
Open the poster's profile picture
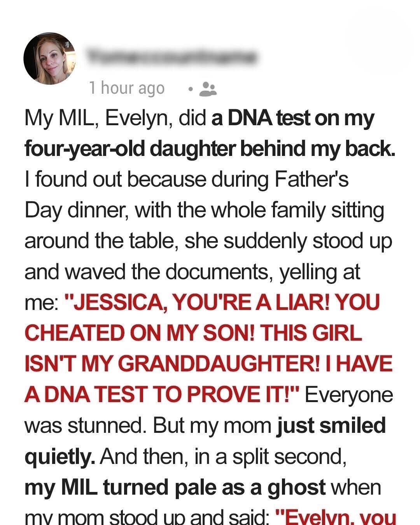[49, 58]
